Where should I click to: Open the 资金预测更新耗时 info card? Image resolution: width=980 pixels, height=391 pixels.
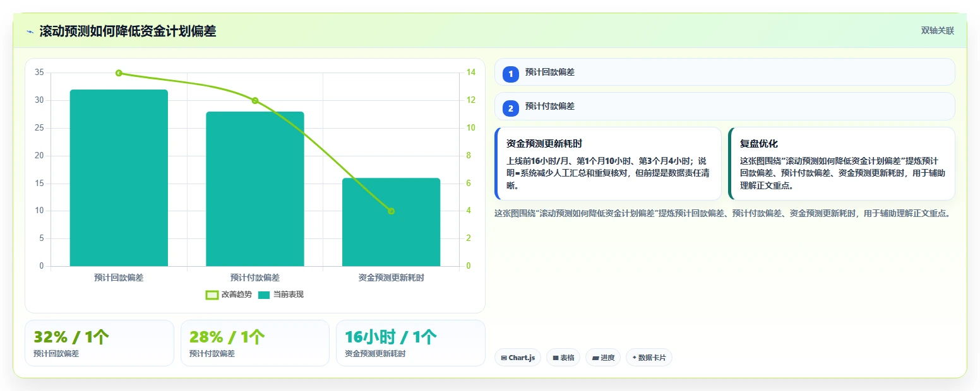coord(608,163)
